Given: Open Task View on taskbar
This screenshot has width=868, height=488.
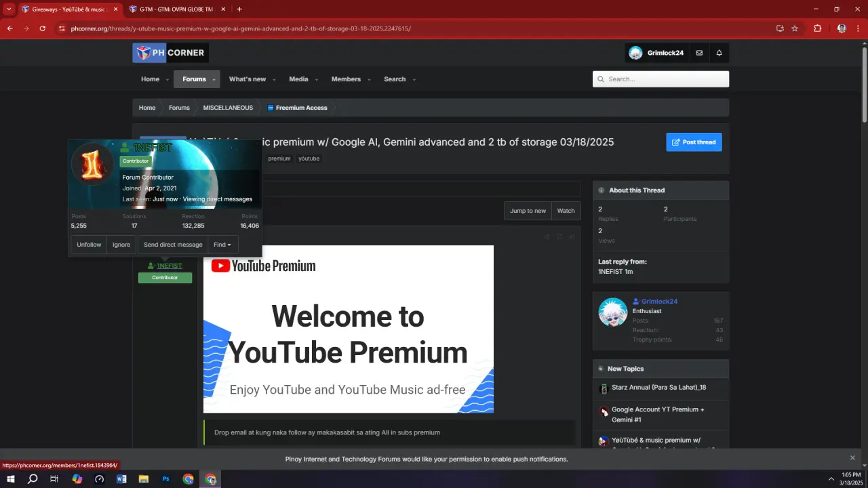Looking at the screenshot, I should tap(54, 479).
